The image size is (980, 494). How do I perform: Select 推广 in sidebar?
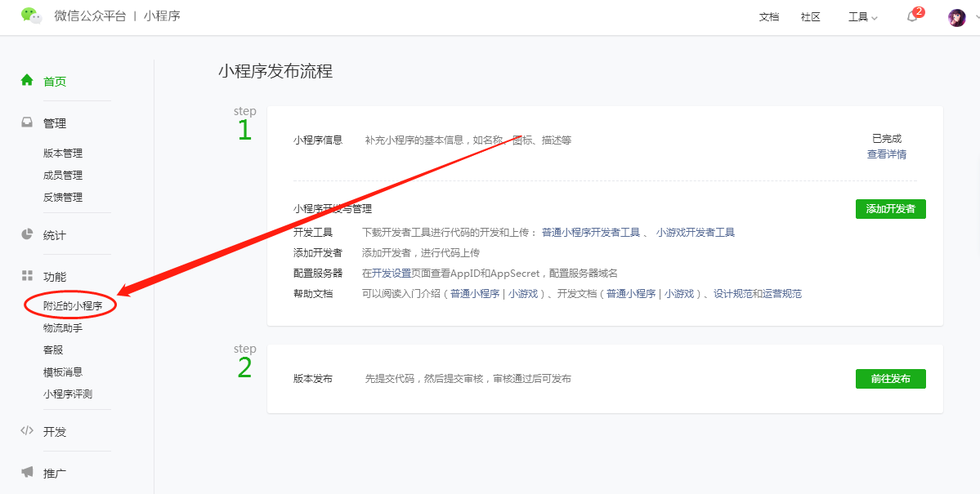pyautogui.click(x=55, y=474)
